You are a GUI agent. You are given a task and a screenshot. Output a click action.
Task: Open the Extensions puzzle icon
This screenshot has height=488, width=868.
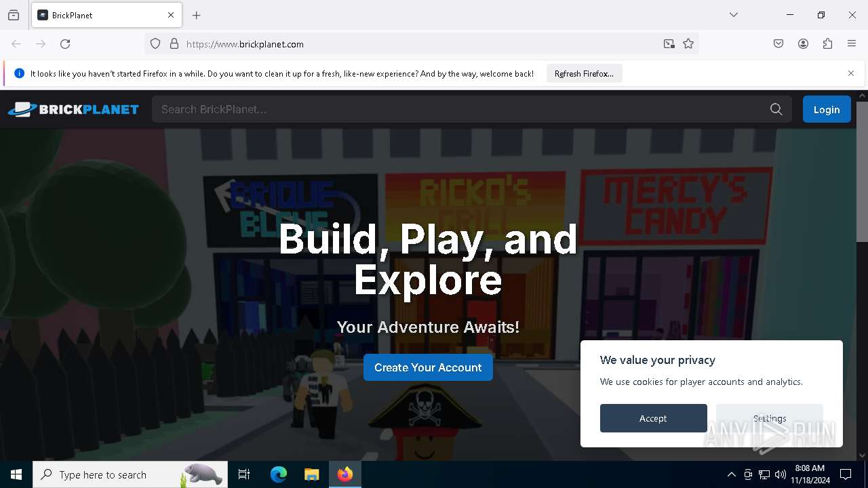tap(827, 44)
